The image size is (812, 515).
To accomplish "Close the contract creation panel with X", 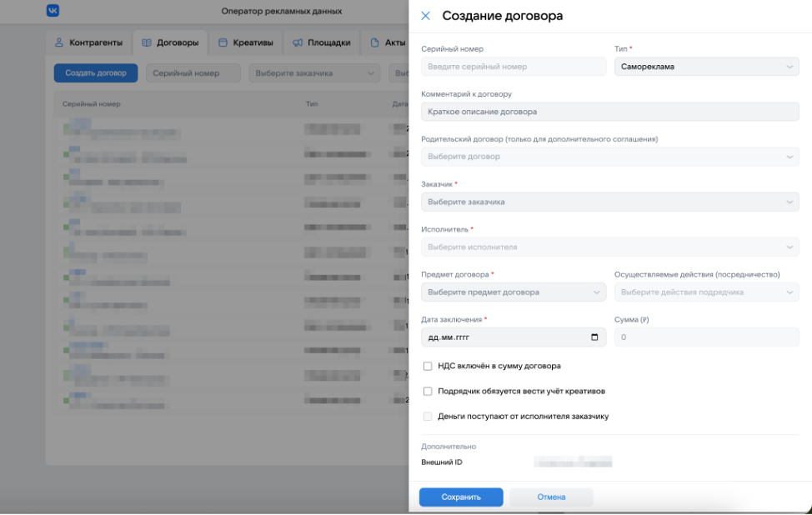I will pyautogui.click(x=426, y=16).
